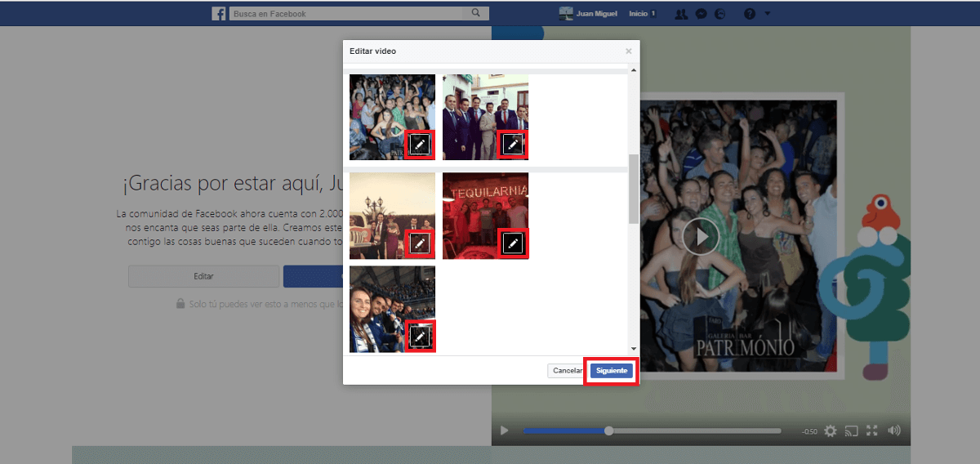Viewport: 980px width, 464px height.
Task: Edit the stadium selfie photo with pencil
Action: pyautogui.click(x=420, y=336)
